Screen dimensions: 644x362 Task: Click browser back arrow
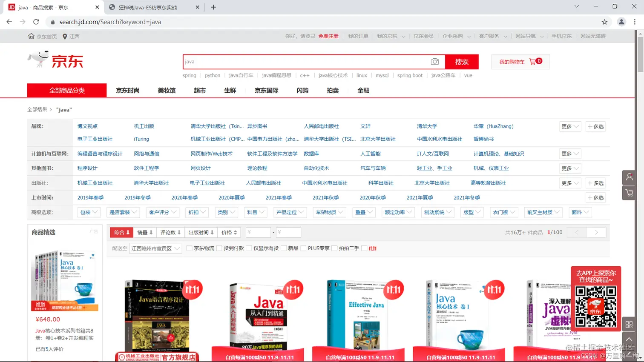pyautogui.click(x=9, y=22)
